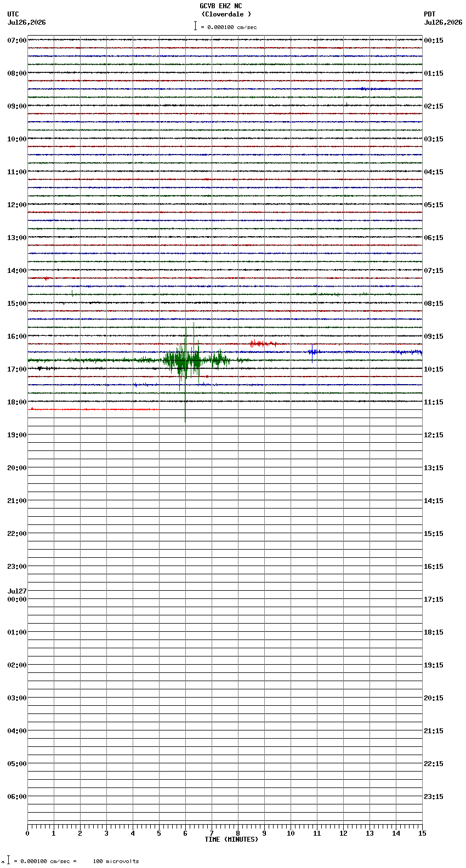Click the 01:15 PDT time label
Viewport: 466px width, 868px height.
tap(434, 73)
